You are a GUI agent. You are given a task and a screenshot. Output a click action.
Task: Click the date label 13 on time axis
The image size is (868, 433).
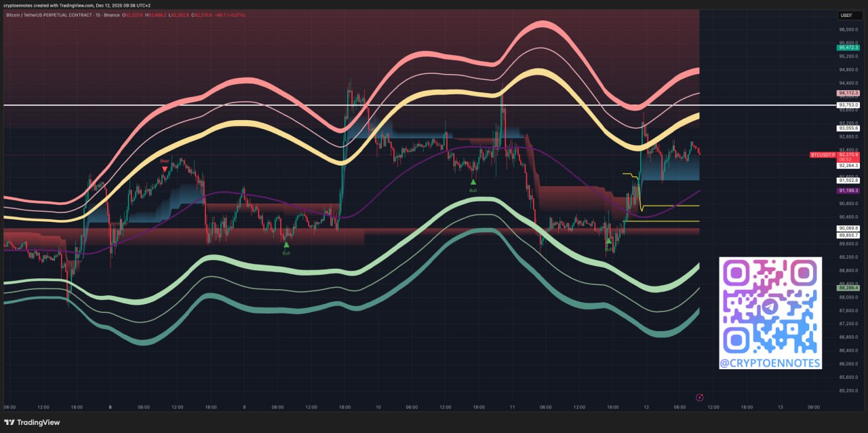click(x=781, y=407)
